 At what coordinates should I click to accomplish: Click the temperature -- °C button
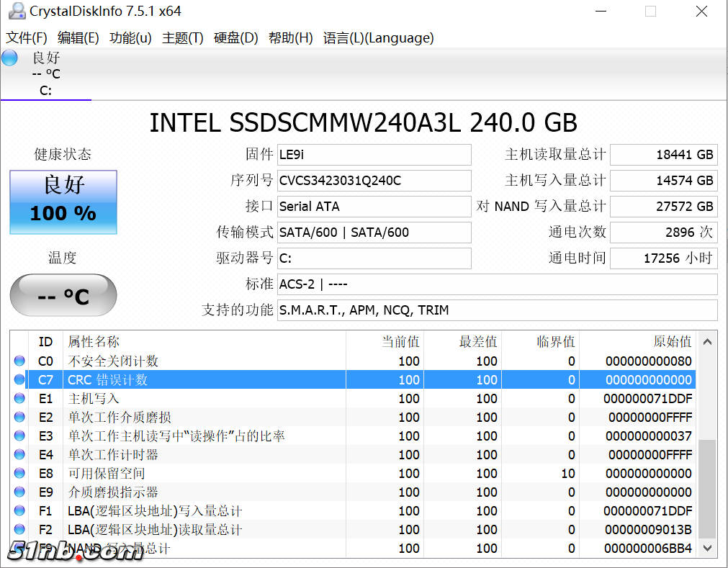63,296
